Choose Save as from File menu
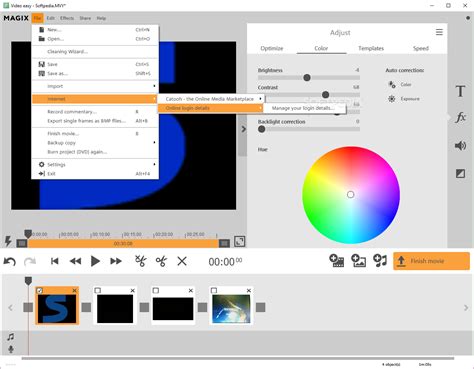Image resolution: width=474 pixels, height=369 pixels. (95, 73)
